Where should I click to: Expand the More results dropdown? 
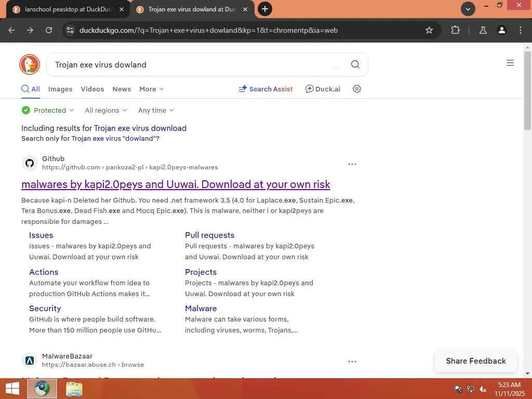point(151,89)
